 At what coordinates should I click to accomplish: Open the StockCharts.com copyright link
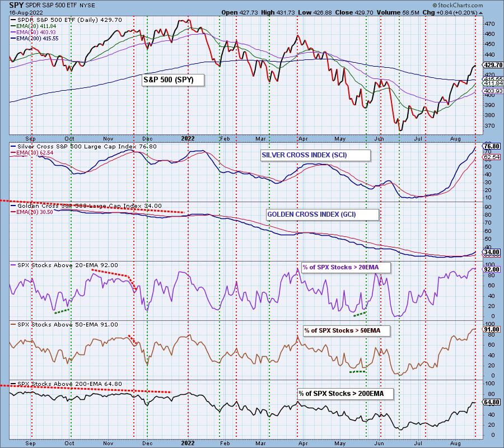point(458,5)
